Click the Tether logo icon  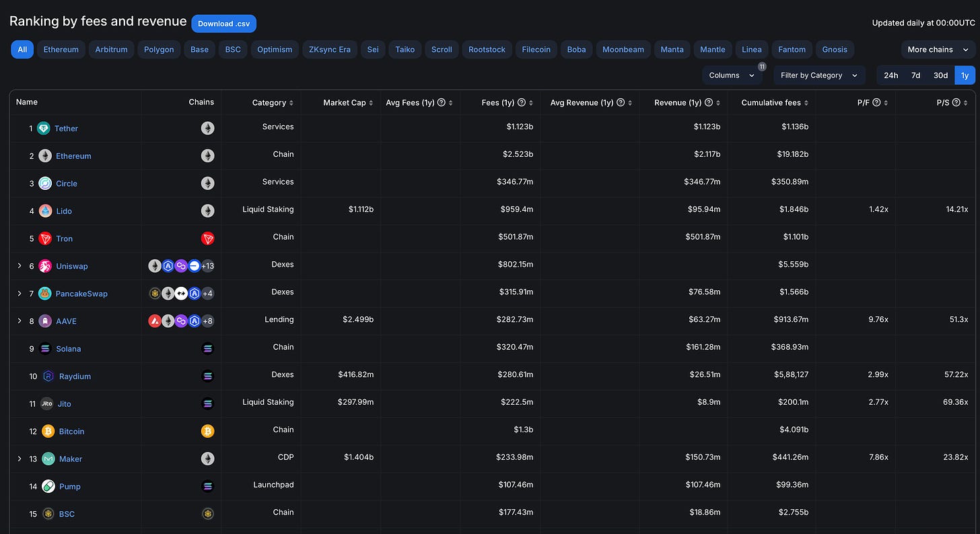44,129
